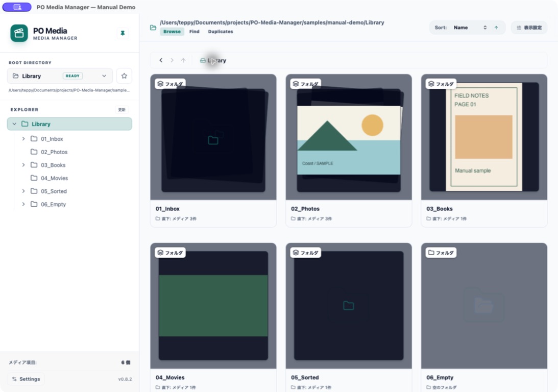The image size is (558, 392).
Task: Click the PO Media clapperboard logo
Action: tap(19, 33)
